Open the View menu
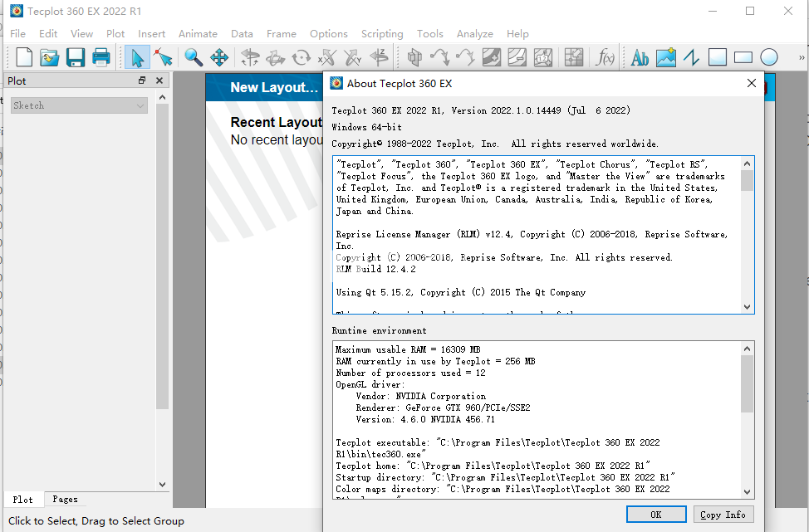This screenshot has height=532, width=809. point(81,33)
